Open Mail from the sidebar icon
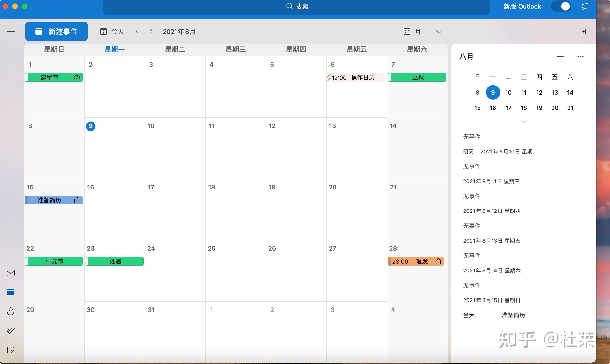 point(11,273)
